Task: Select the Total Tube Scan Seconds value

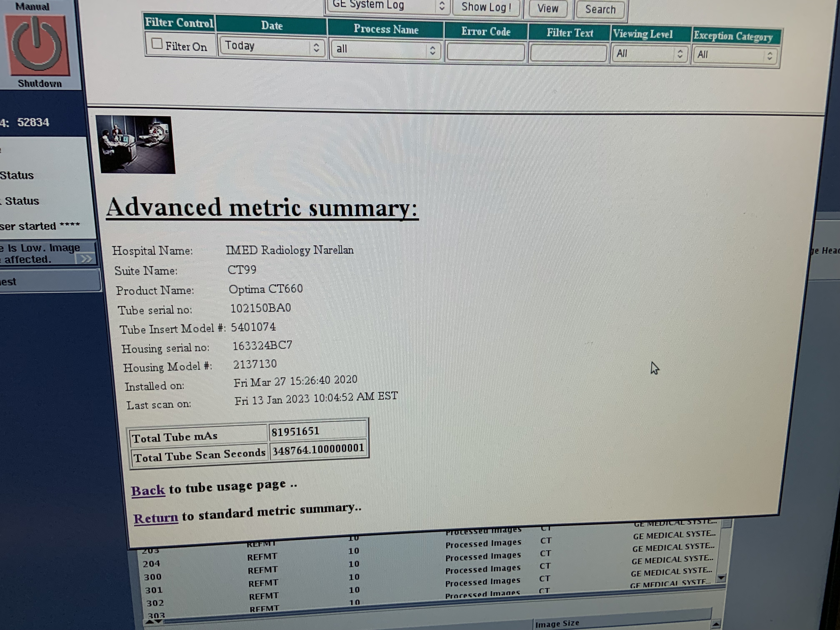Action: [x=318, y=450]
